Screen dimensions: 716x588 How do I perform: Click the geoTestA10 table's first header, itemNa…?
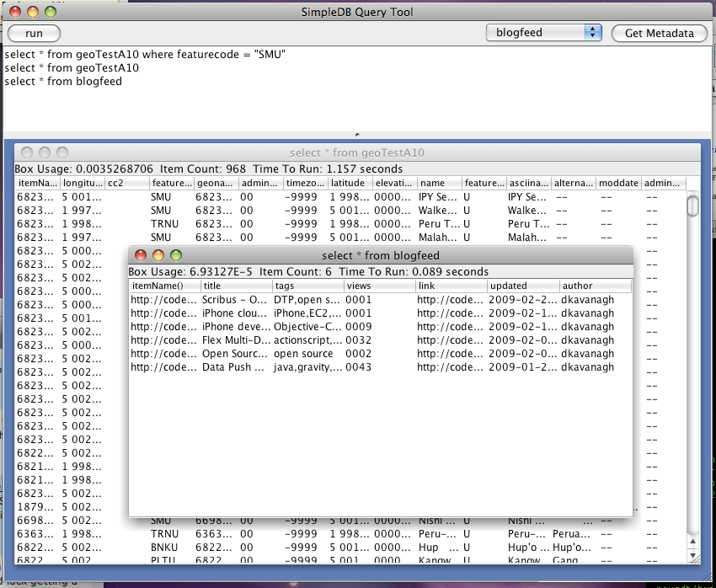click(38, 183)
